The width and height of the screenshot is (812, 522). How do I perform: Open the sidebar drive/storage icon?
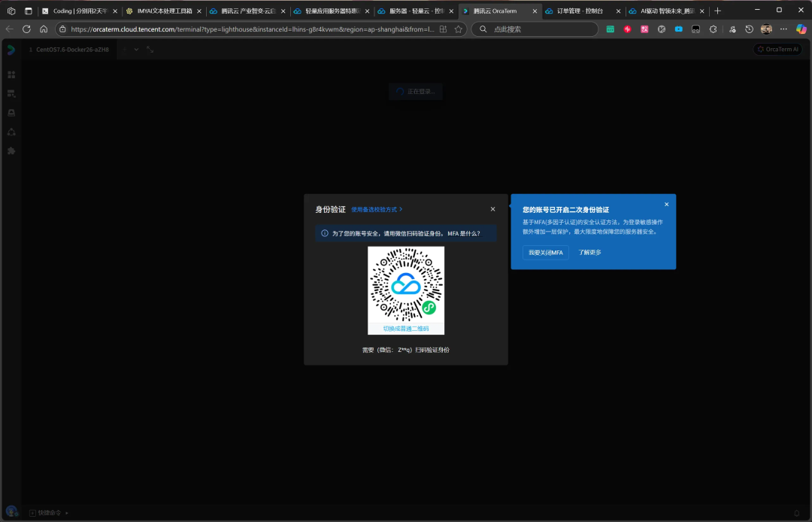[11, 113]
